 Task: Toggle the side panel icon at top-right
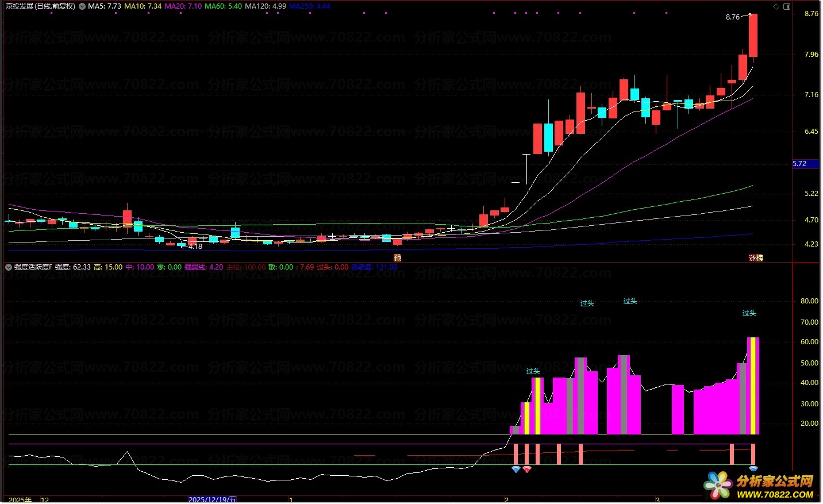pyautogui.click(x=787, y=6)
